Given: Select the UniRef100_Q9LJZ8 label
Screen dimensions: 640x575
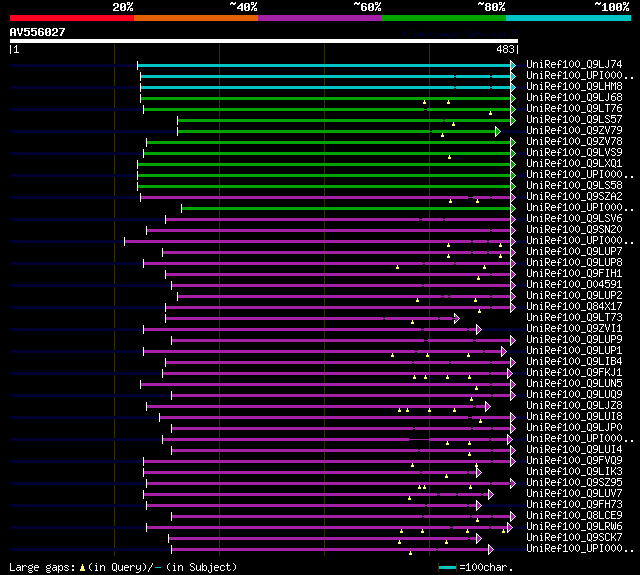Looking at the screenshot, I should pyautogui.click(x=574, y=406).
